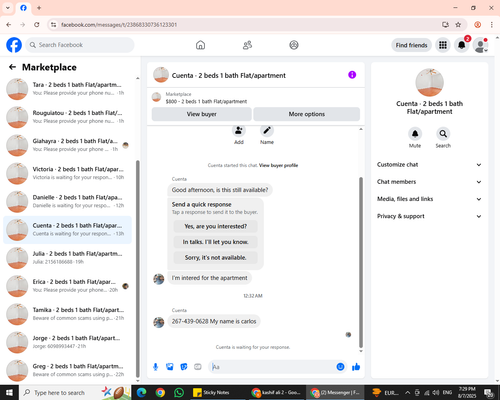This screenshot has height=400, width=500.
Task: Open the Friends icon in top navigation
Action: click(247, 45)
